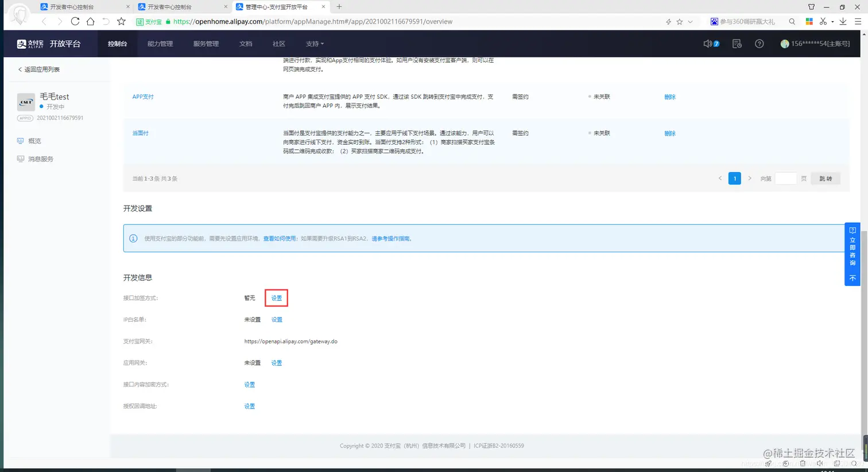The height and width of the screenshot is (472, 868).
Task: Click the 参与360调研赢大礼 search box
Action: click(x=746, y=22)
